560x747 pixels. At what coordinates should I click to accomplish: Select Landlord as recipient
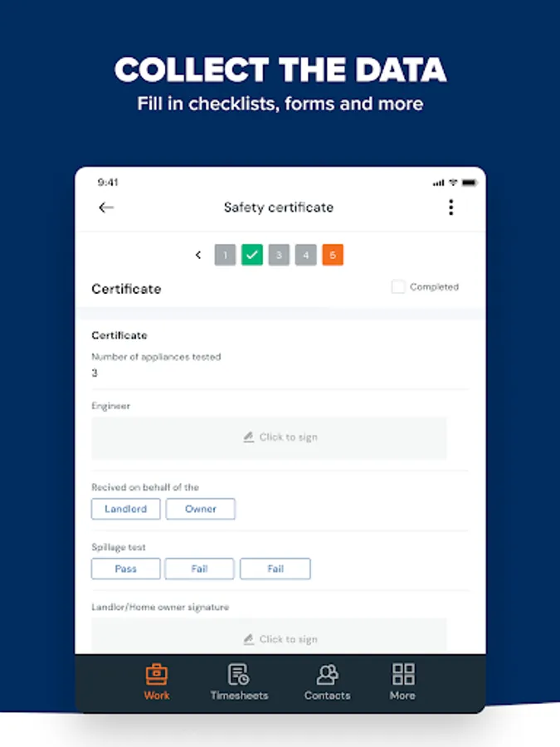point(126,509)
